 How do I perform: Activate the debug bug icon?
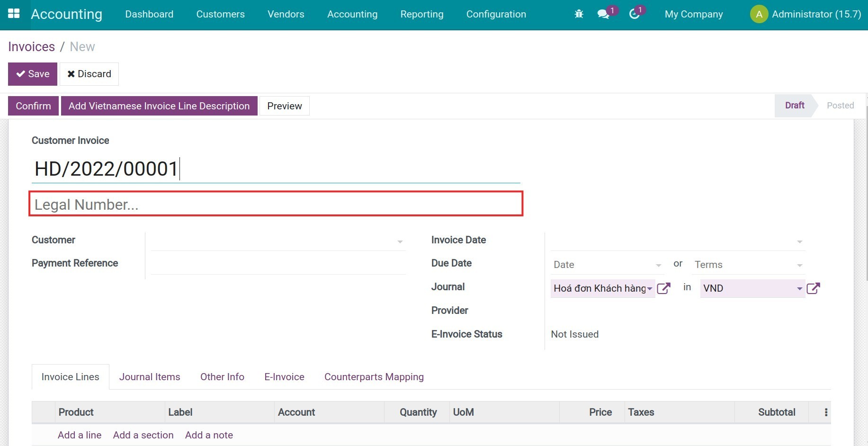tap(579, 14)
